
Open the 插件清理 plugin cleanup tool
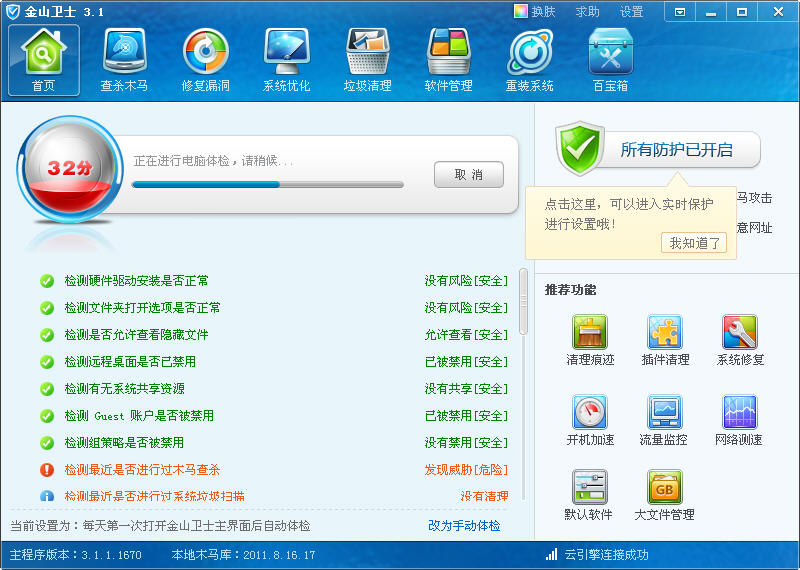pyautogui.click(x=665, y=341)
